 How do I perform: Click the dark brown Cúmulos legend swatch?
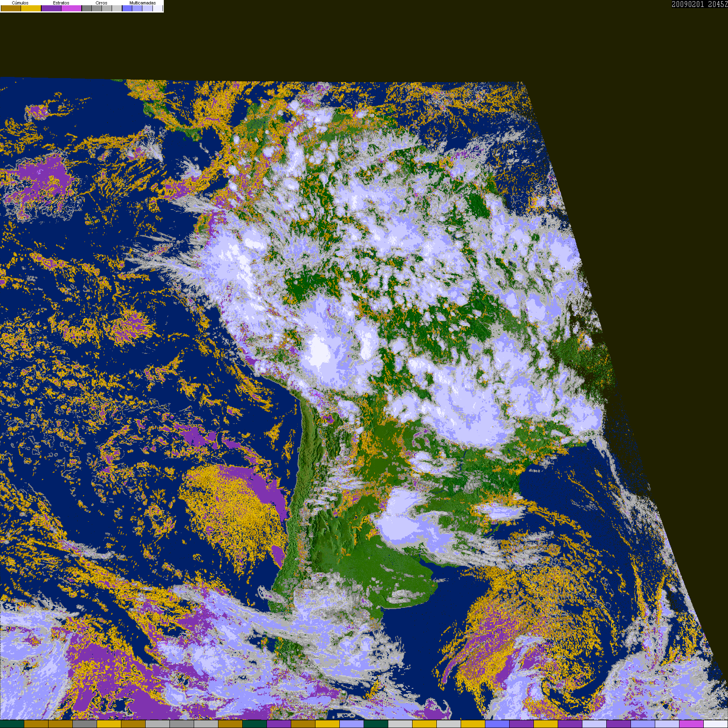(11, 8)
